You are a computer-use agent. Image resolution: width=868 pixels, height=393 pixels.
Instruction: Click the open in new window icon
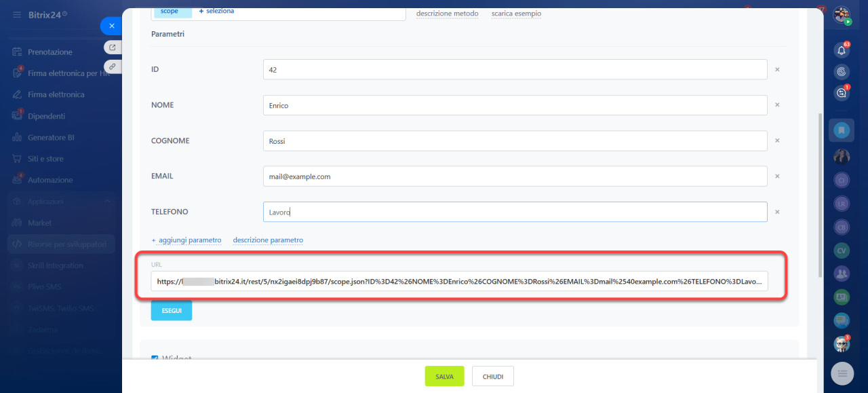click(x=112, y=48)
